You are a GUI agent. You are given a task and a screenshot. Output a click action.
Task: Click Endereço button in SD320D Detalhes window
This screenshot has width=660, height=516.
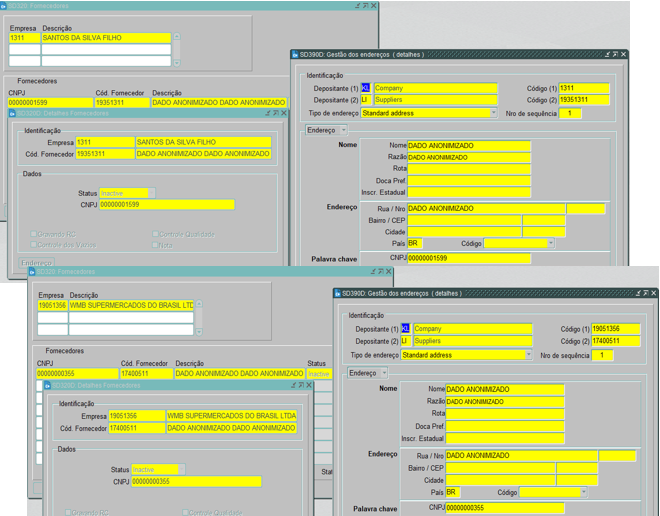[37, 263]
